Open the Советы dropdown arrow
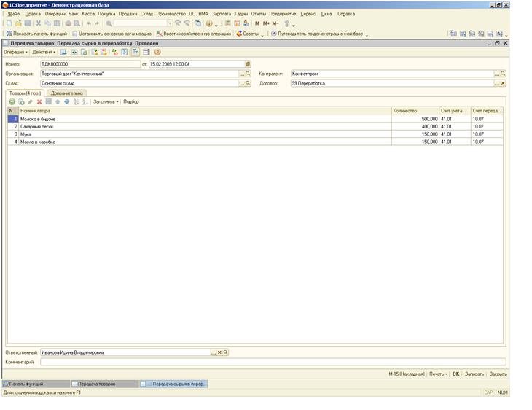Image resolution: width=532 pixels, height=410 pixels. coord(262,35)
